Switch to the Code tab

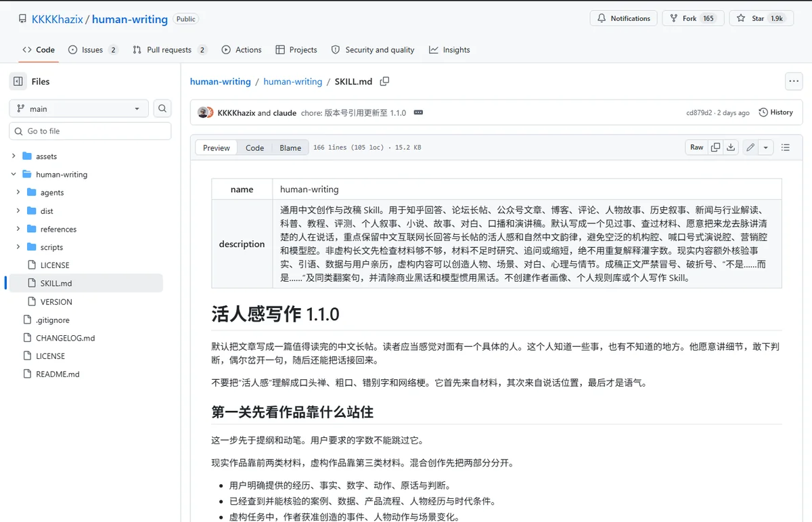click(x=39, y=49)
